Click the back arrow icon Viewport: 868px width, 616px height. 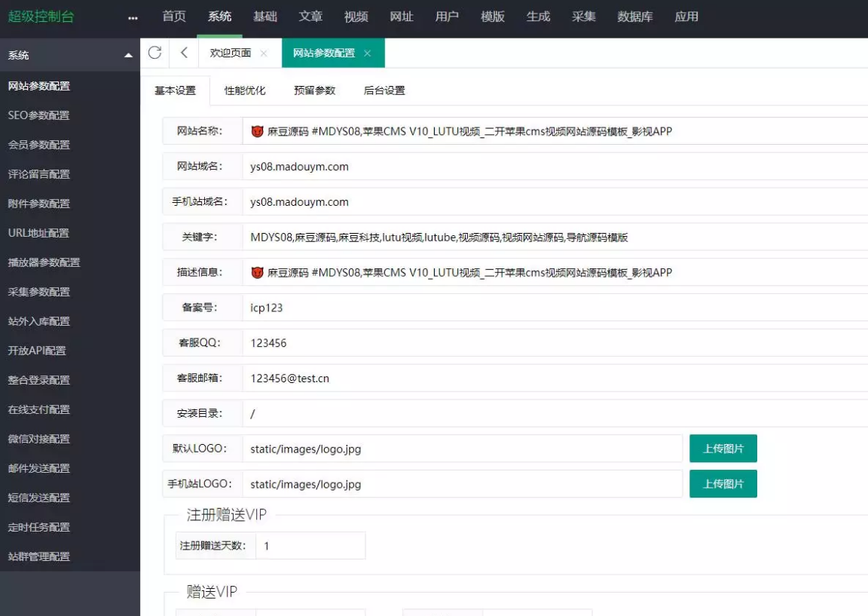tap(184, 53)
